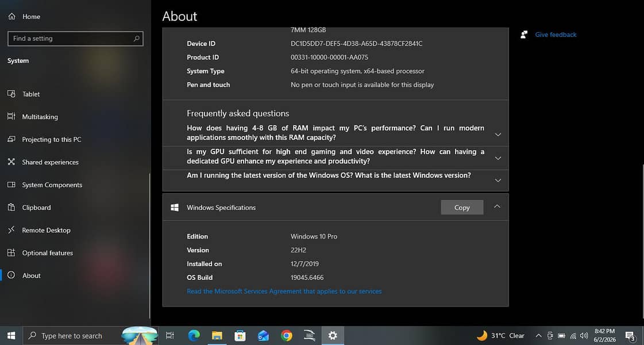Collapse the Windows Specifications section

click(x=497, y=207)
